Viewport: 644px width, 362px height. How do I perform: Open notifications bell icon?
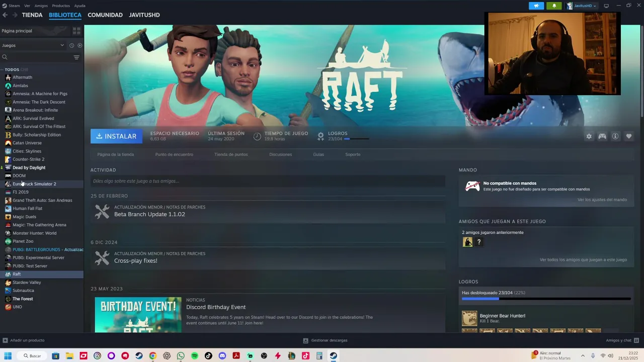(x=554, y=6)
